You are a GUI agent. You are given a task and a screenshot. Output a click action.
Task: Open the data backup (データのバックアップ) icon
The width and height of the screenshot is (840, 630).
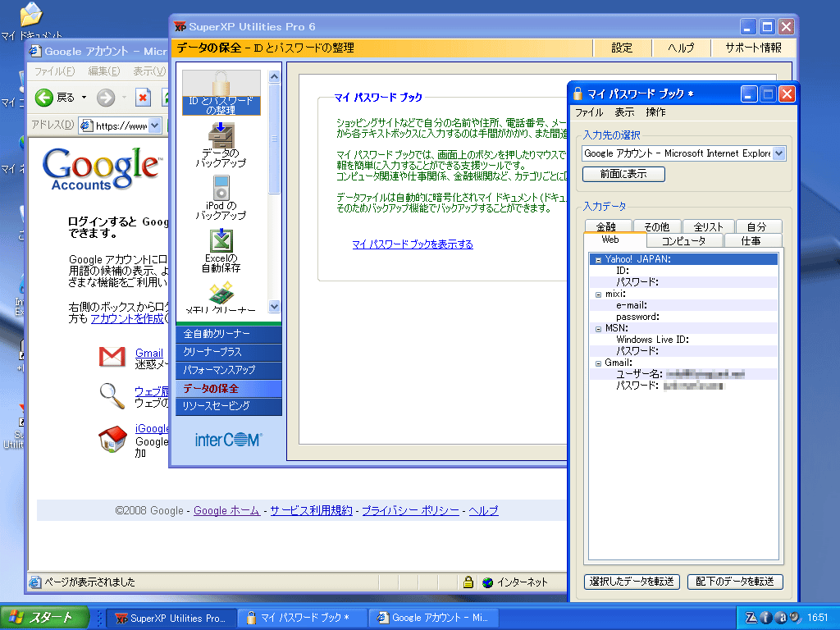[221, 144]
